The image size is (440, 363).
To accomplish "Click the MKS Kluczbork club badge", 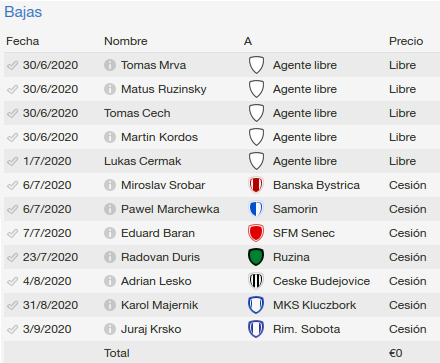I will [x=256, y=305].
